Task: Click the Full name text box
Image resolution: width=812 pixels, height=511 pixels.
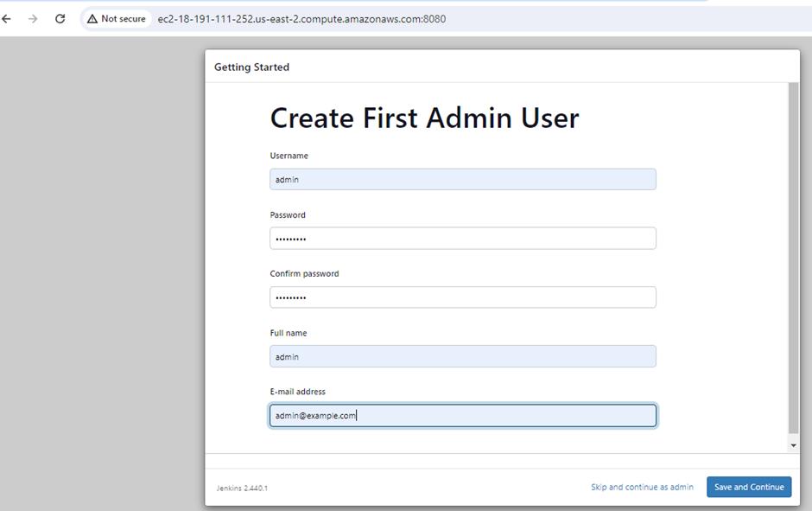Action: pyautogui.click(x=462, y=356)
